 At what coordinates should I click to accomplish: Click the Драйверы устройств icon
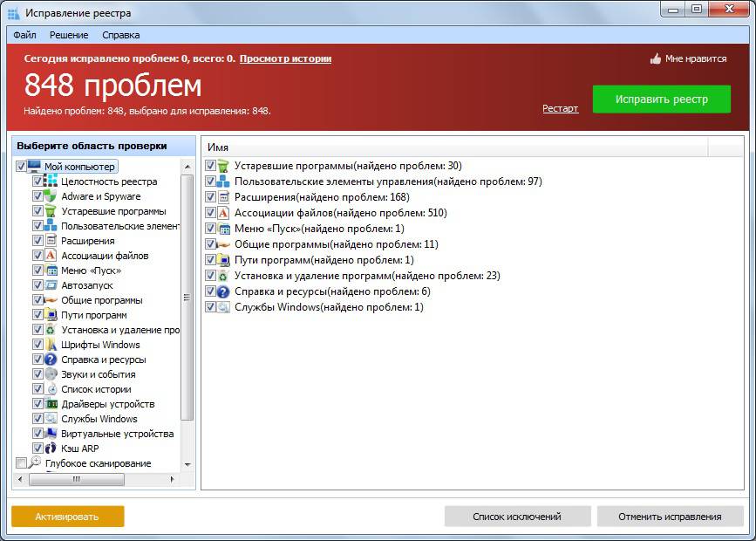click(x=51, y=403)
